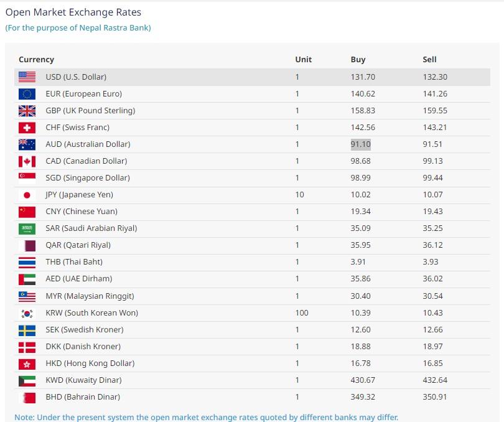Click the Sell column header
504x422 pixels.
429,60
